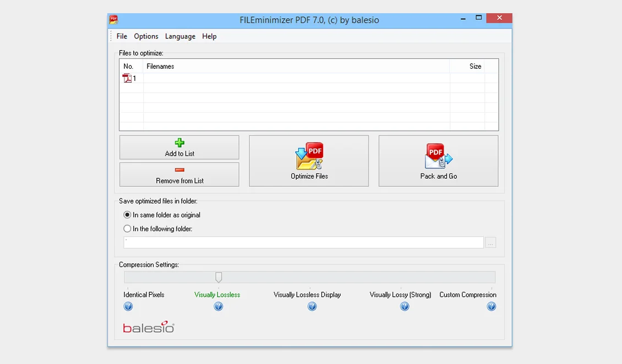622x364 pixels.
Task: Choose Visually Lossless Display label
Action: [308, 295]
